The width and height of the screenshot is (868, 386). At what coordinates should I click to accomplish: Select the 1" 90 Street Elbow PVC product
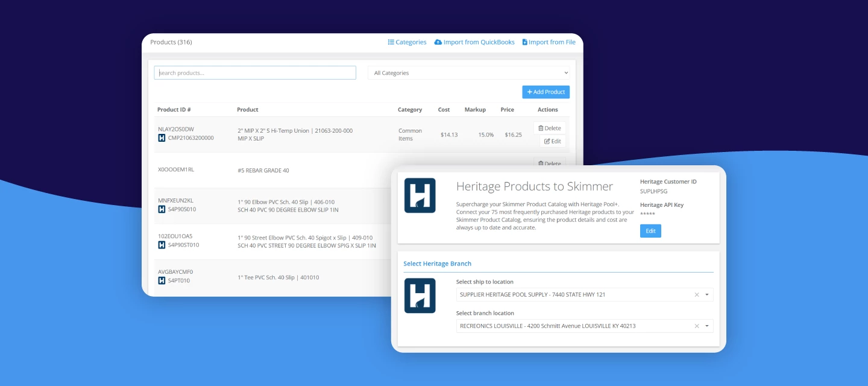307,242
